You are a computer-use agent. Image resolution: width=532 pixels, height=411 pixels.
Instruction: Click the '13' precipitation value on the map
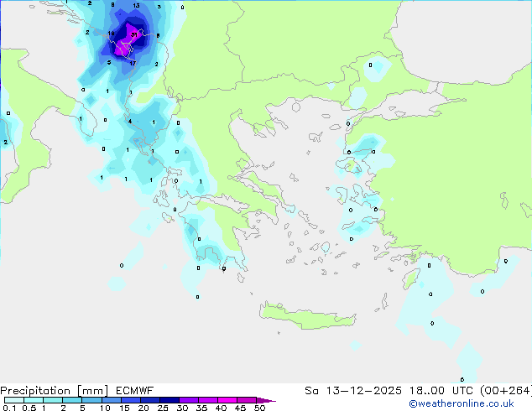click(136, 5)
